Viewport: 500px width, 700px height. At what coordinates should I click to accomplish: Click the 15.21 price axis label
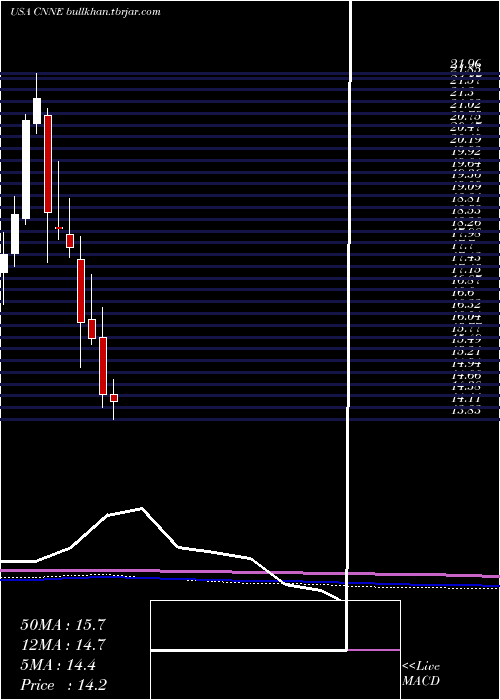tap(466, 352)
